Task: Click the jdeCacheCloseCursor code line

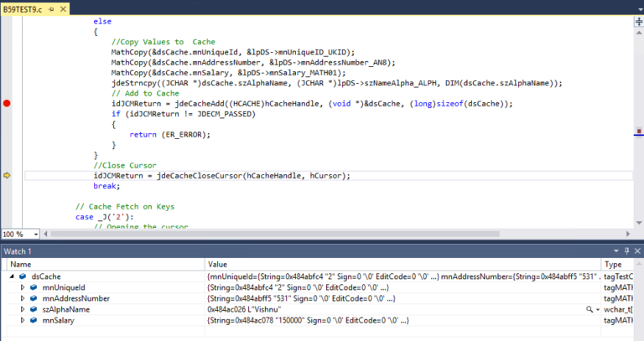Action: 221,176
